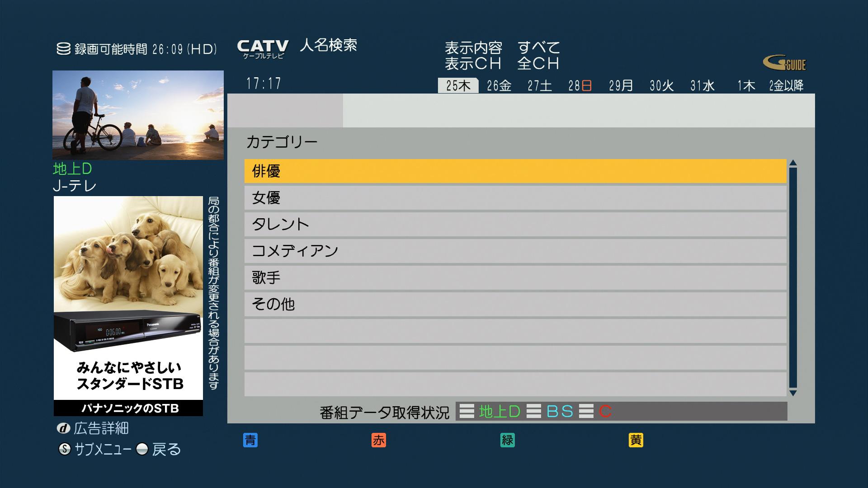Select the 俳優 category row
This screenshot has width=868, height=488.
point(515,171)
